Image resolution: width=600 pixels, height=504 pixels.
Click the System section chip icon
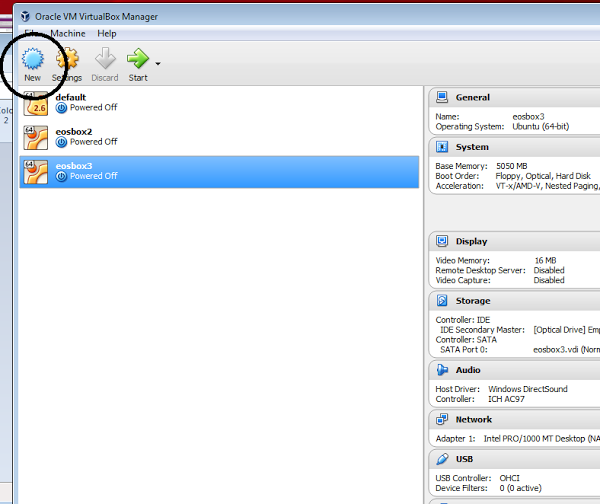(442, 147)
